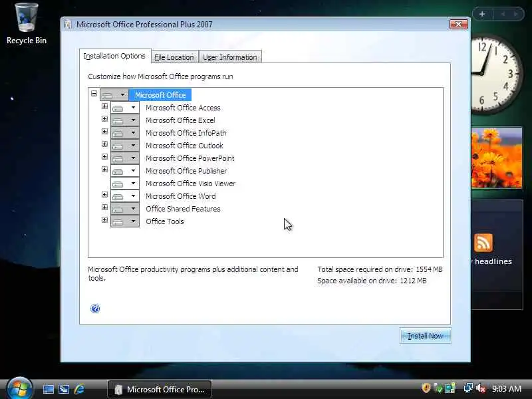The width and height of the screenshot is (532, 399).
Task: Open the Recycle Bin desktop icon
Action: tap(27, 24)
